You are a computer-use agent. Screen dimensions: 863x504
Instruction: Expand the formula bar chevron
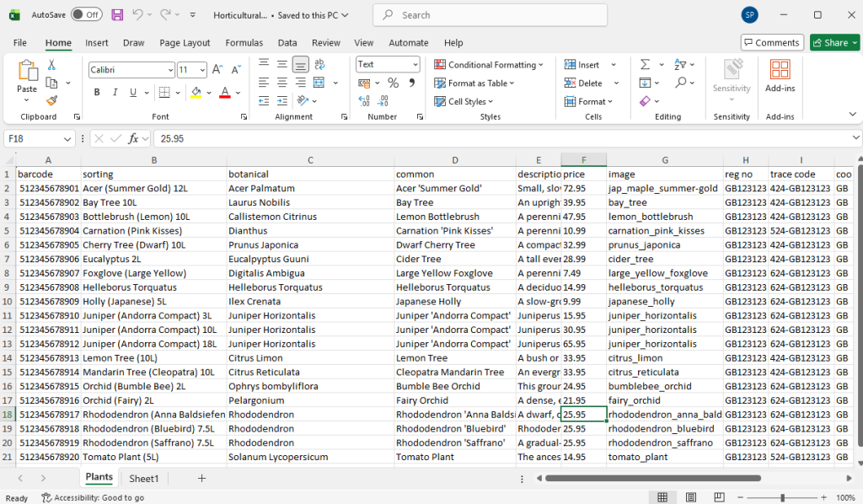click(x=855, y=137)
